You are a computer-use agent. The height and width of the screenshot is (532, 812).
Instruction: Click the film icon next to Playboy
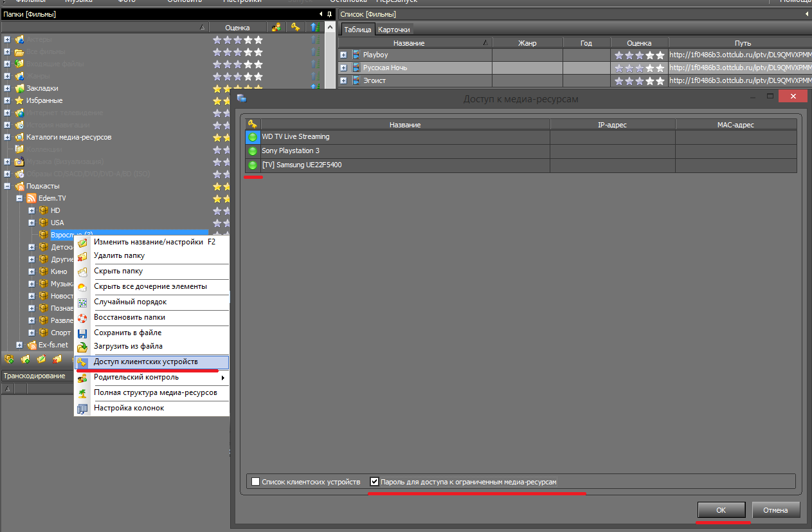356,55
